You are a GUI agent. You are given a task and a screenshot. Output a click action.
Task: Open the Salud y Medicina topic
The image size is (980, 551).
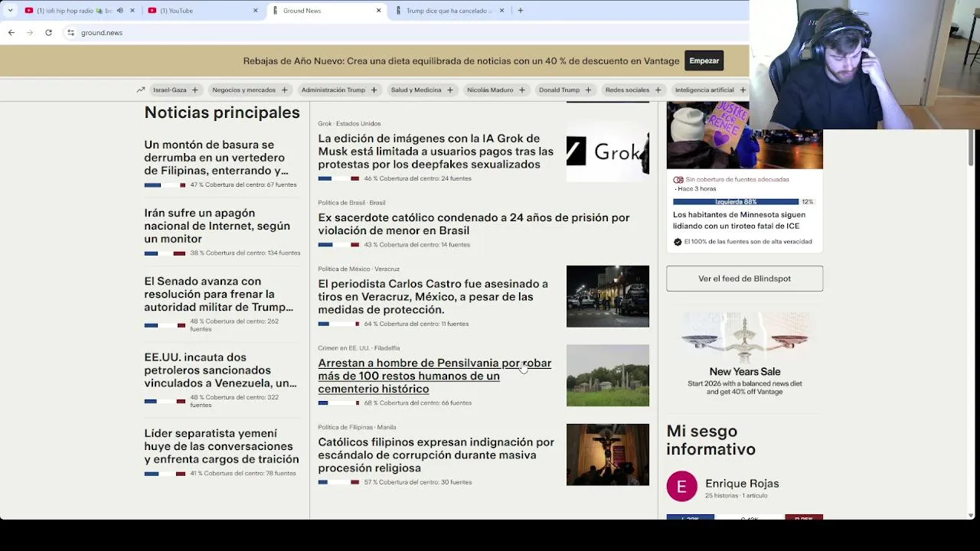(416, 90)
